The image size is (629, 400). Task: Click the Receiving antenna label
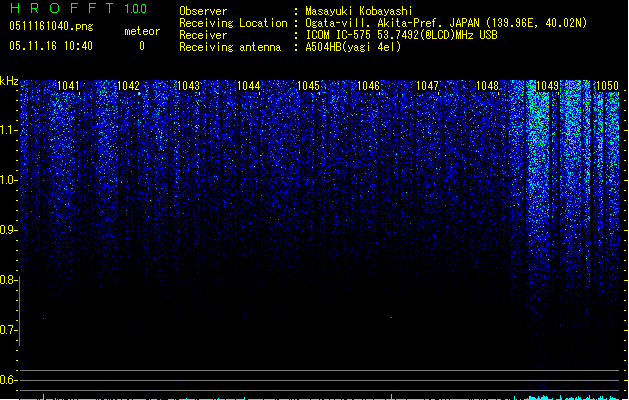pos(230,47)
